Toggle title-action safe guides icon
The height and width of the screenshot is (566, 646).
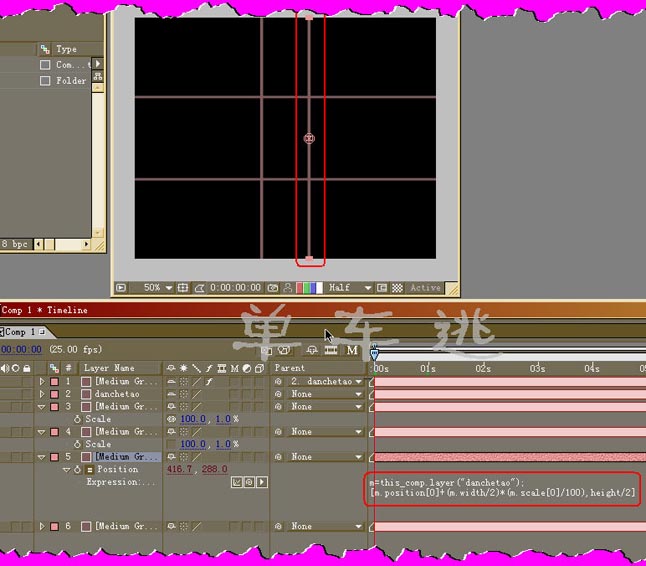pyautogui.click(x=183, y=288)
